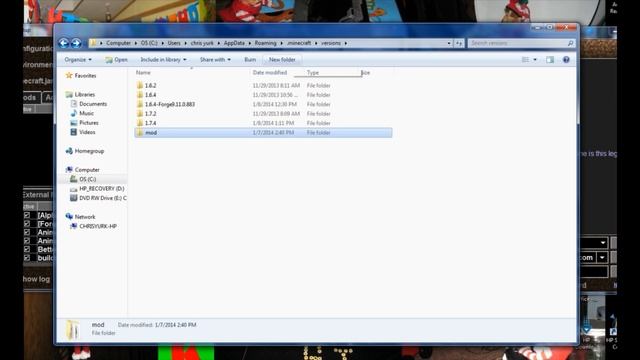This screenshot has width=640, height=360.
Task: Click the 1.7.4 date modified cell
Action: point(273,123)
